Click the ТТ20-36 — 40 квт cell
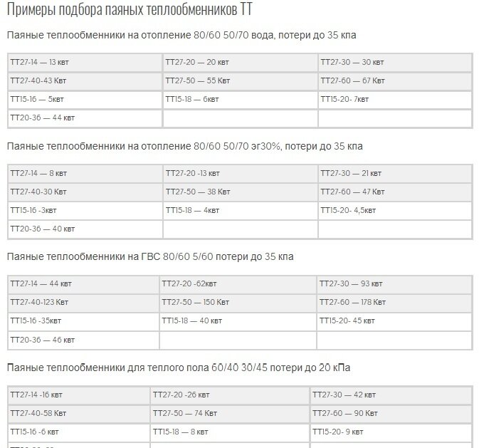 pos(85,229)
